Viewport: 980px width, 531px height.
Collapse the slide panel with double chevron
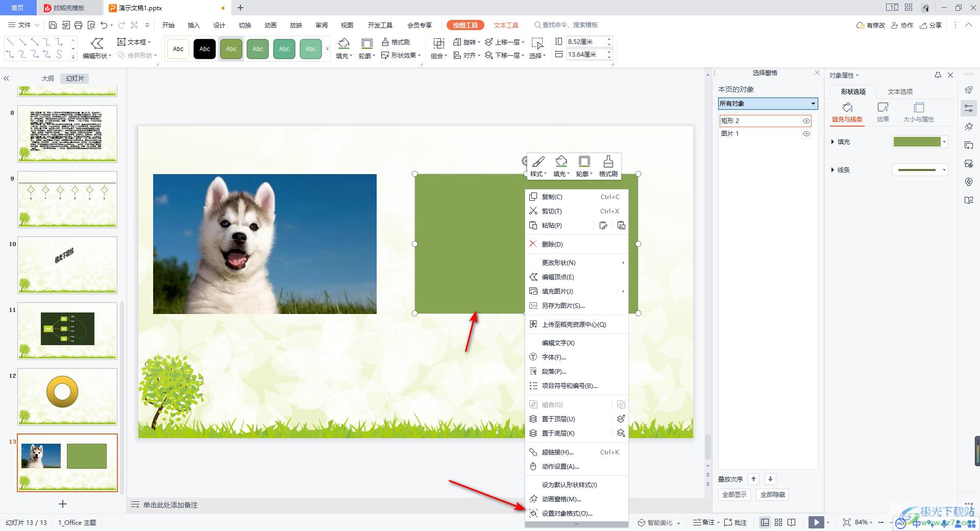pos(6,78)
